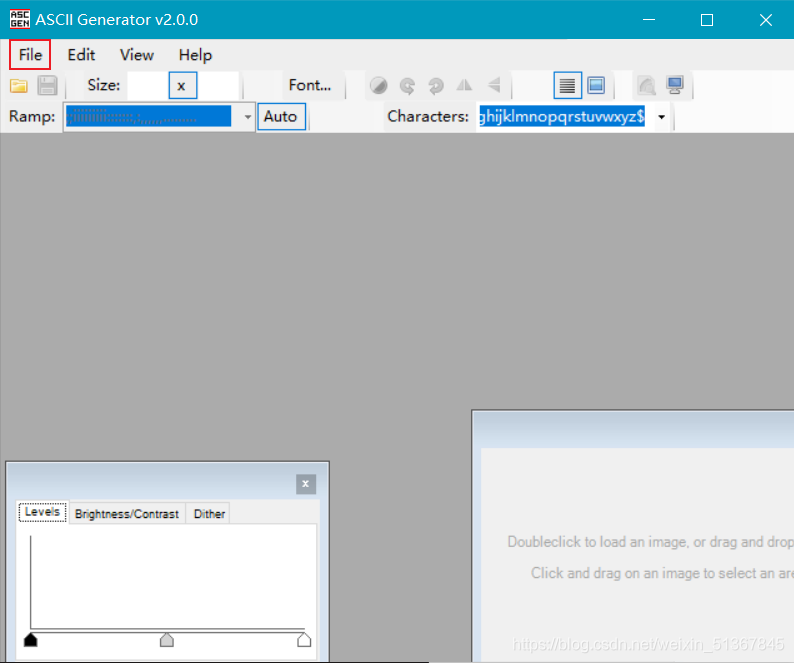Click the Characters text field
Viewport: 794px width, 663px height.
[x=562, y=117]
